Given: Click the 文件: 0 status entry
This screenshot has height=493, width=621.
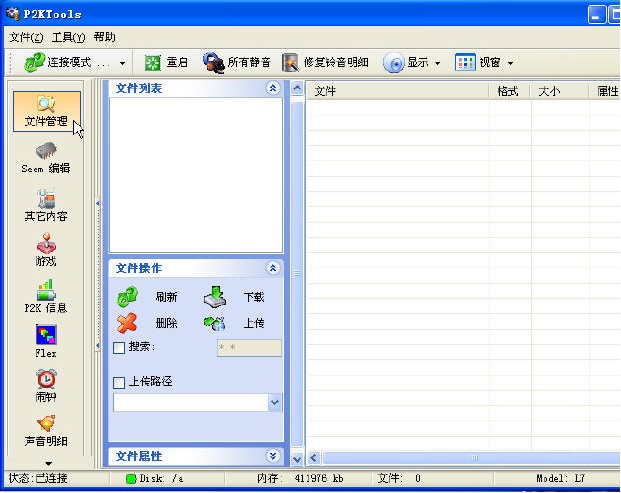Looking at the screenshot, I should tap(399, 478).
